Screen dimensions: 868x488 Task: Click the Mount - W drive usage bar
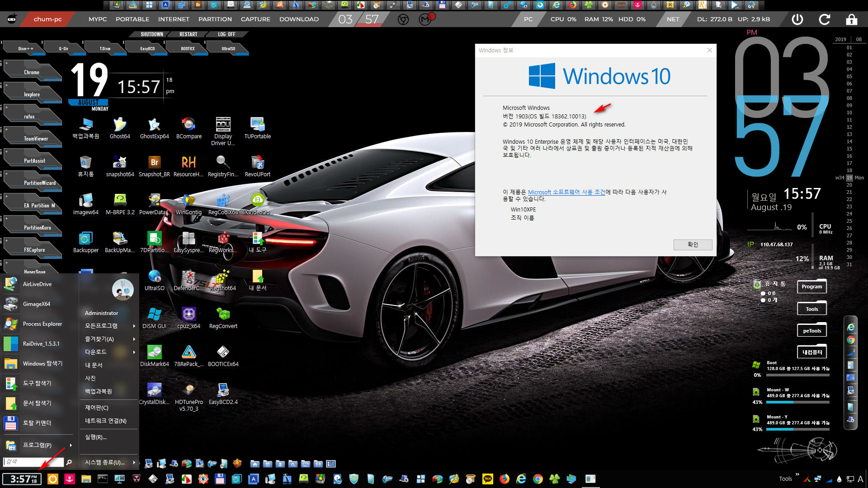(x=798, y=402)
